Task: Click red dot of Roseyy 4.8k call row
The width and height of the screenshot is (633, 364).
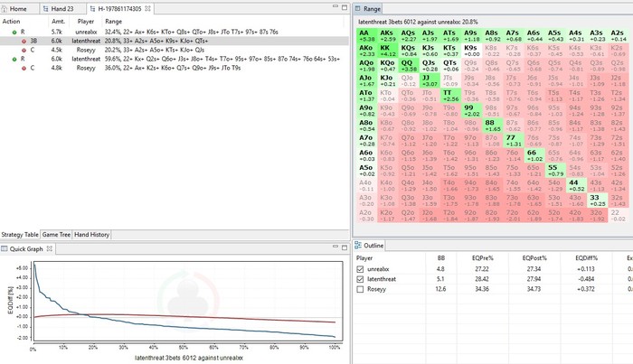Action: pyautogui.click(x=24, y=69)
